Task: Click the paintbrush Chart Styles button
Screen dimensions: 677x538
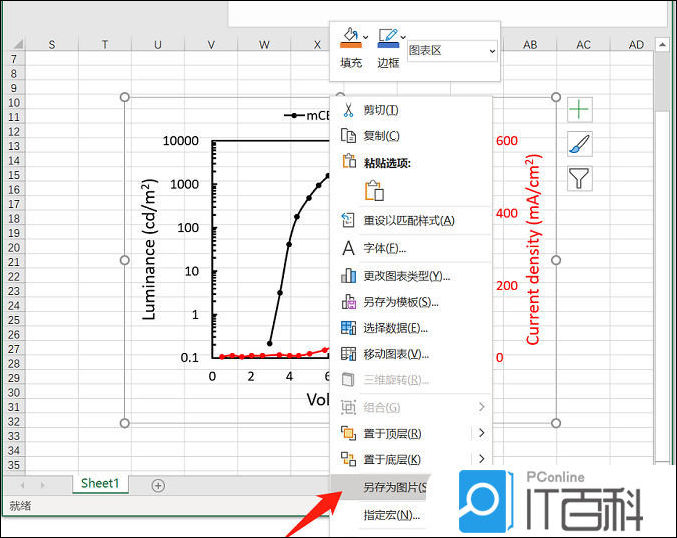Action: pos(579,144)
